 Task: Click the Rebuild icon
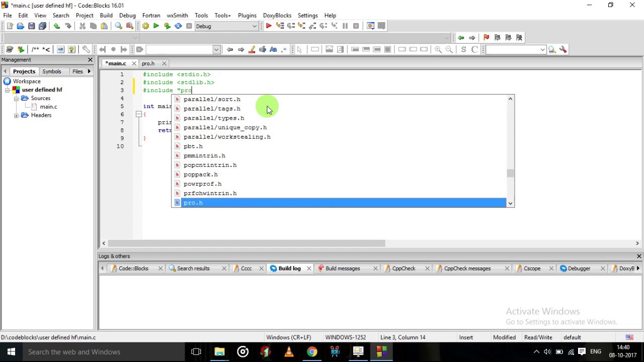[x=178, y=26]
